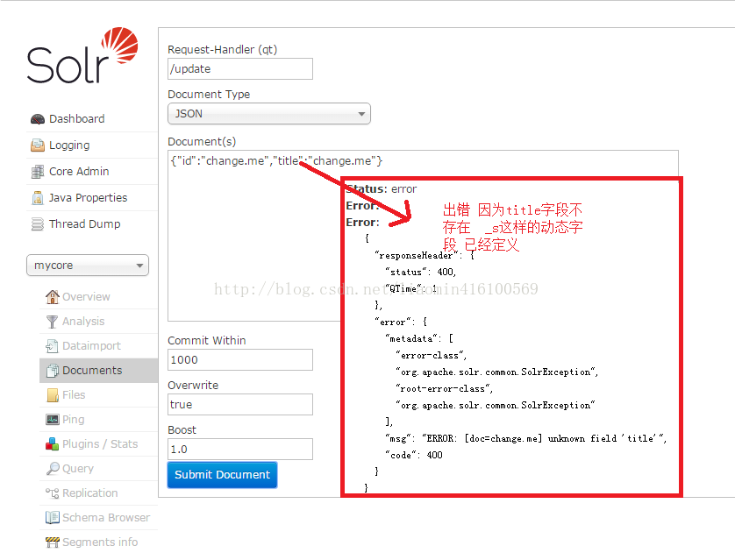Click the arrow on mycore selector
The image size is (735, 560).
tap(139, 266)
